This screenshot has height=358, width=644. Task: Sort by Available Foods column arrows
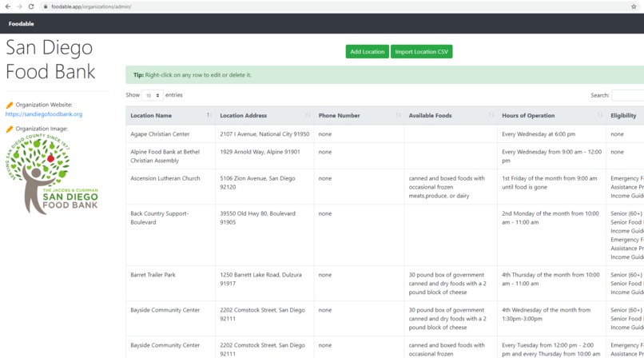coord(491,115)
